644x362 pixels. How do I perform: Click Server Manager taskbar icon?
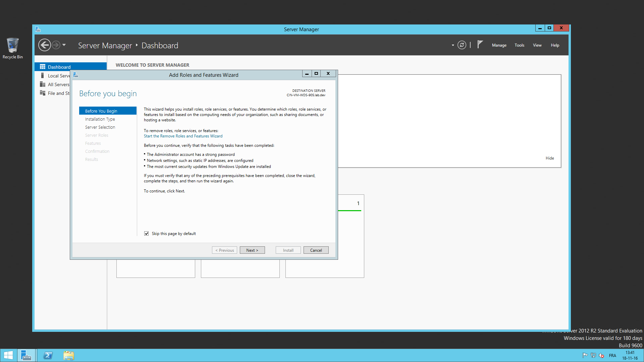[x=26, y=355]
